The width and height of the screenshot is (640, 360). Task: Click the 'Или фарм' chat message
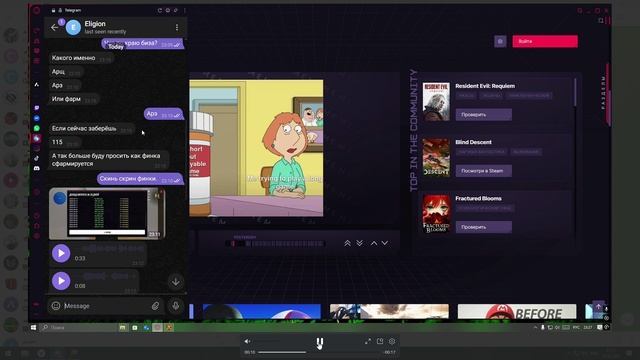tap(74, 99)
